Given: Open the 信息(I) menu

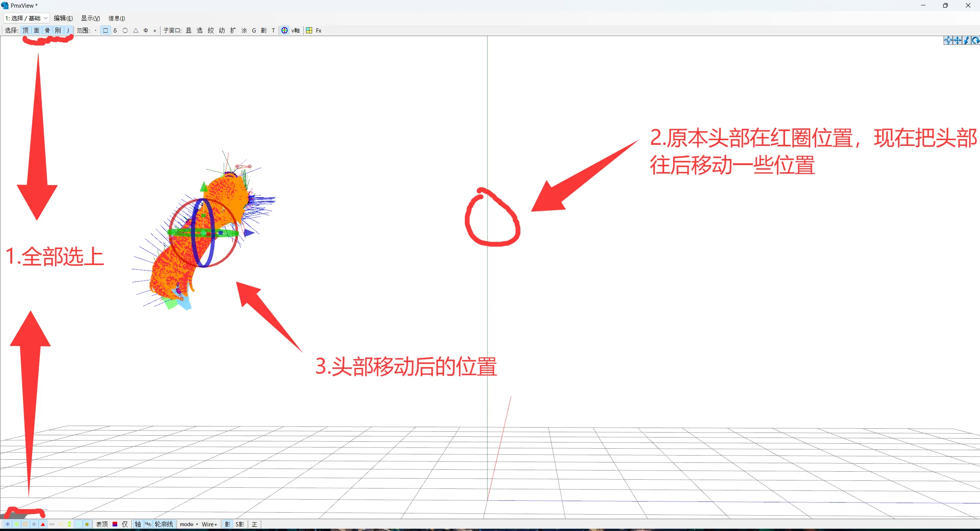Looking at the screenshot, I should 116,18.
